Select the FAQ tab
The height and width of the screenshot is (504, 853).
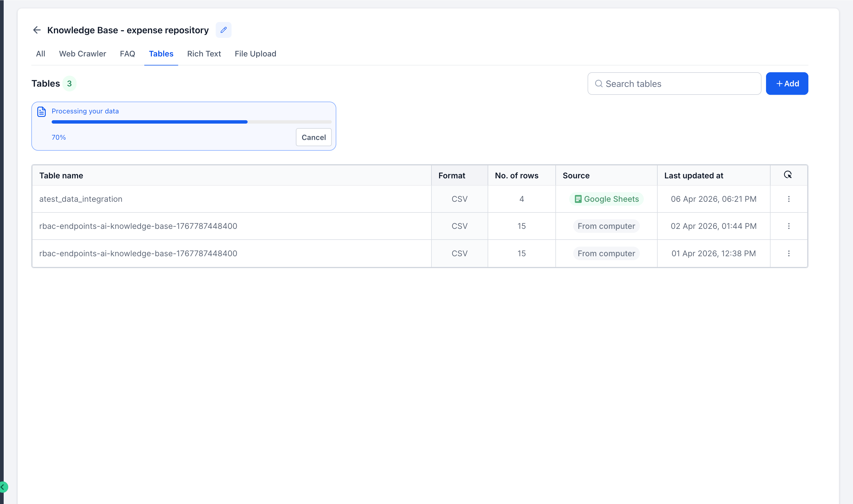(127, 54)
